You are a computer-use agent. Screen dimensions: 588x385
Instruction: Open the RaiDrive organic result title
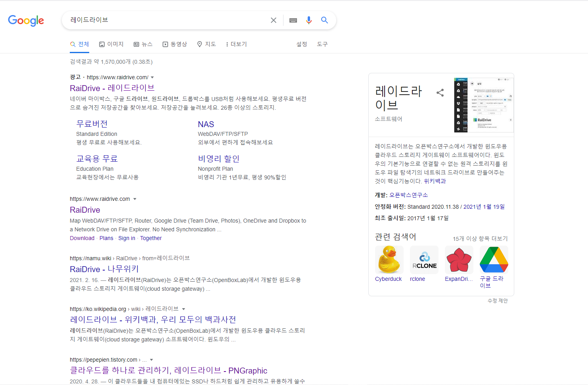click(x=85, y=210)
